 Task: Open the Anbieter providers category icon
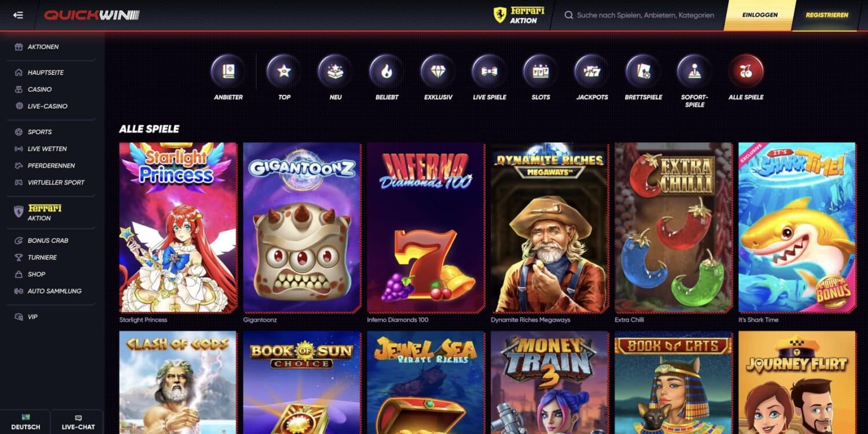229,71
